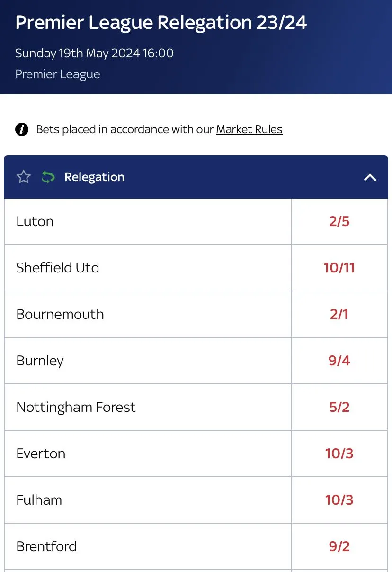392x572 pixels.
Task: Click the Relegation market header title
Action: [x=94, y=177]
